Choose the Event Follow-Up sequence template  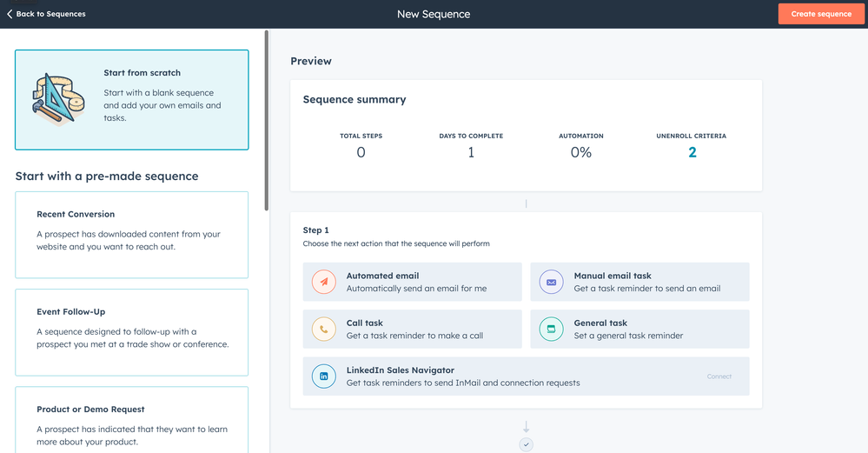click(131, 332)
